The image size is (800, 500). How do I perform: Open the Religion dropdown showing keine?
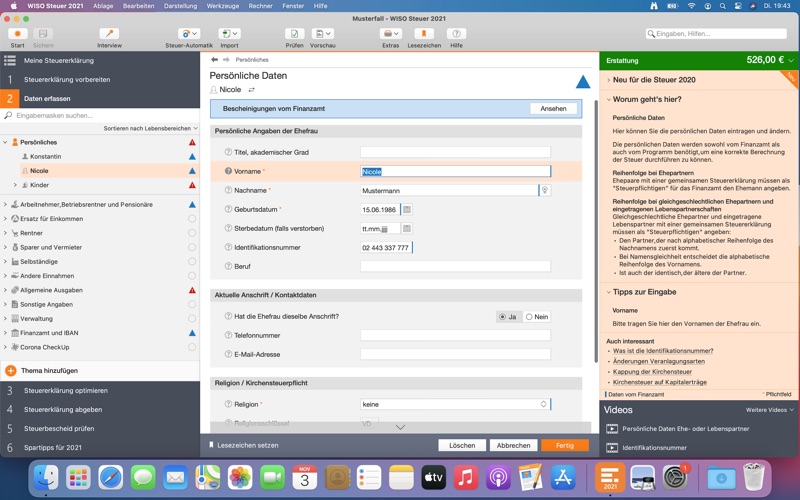point(455,404)
